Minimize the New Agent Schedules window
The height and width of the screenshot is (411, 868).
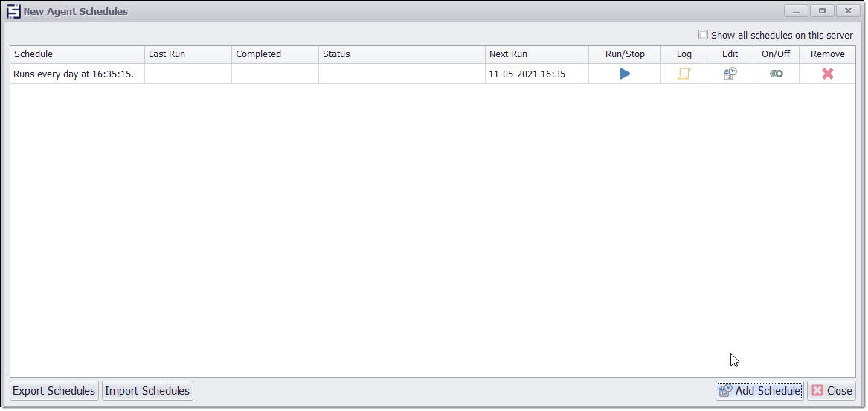[x=796, y=11]
